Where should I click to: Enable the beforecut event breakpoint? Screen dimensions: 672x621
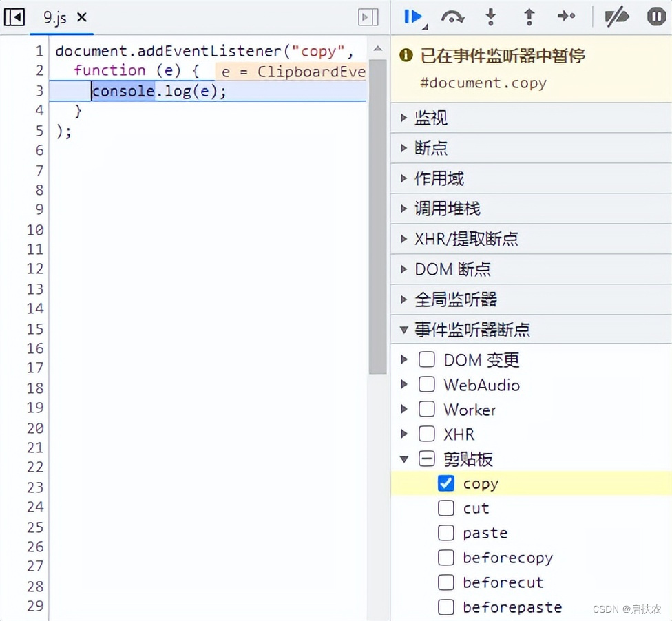click(446, 582)
